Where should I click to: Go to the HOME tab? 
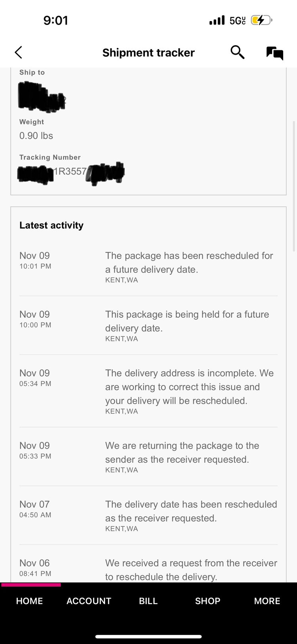click(29, 601)
